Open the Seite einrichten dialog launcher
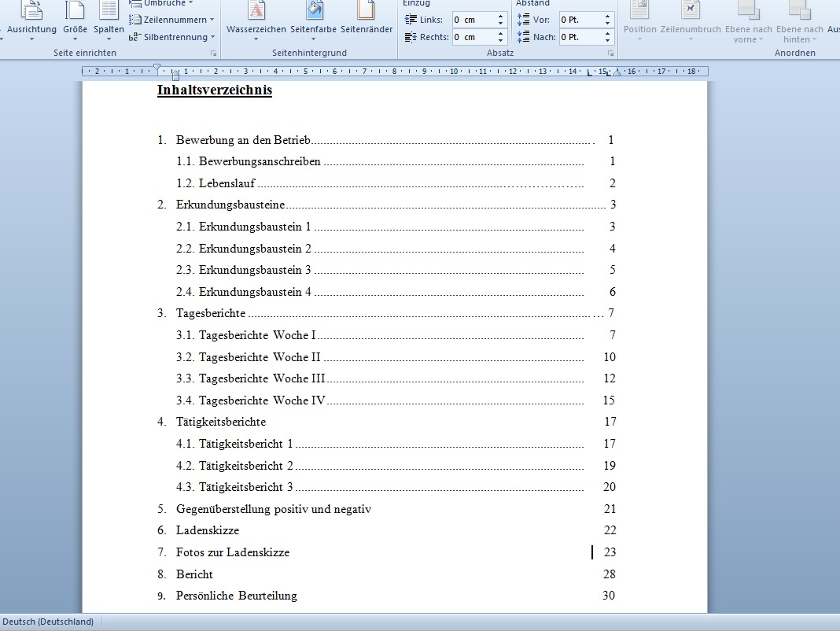840x631 pixels. click(212, 53)
